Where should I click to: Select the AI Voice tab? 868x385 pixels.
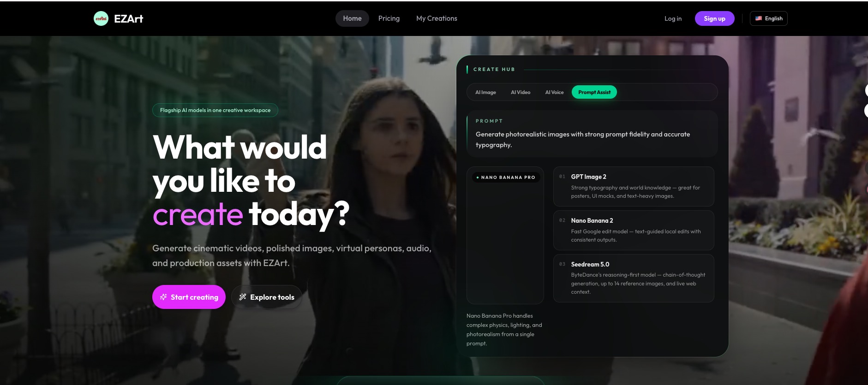pos(554,92)
